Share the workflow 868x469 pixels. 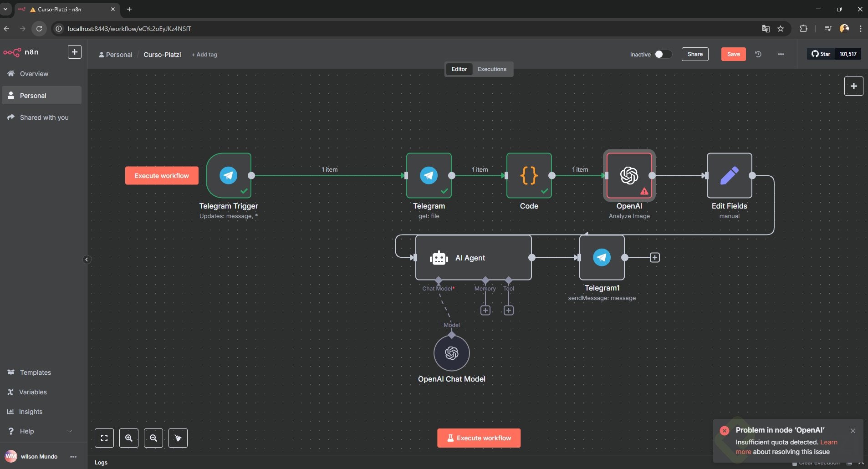[695, 54]
